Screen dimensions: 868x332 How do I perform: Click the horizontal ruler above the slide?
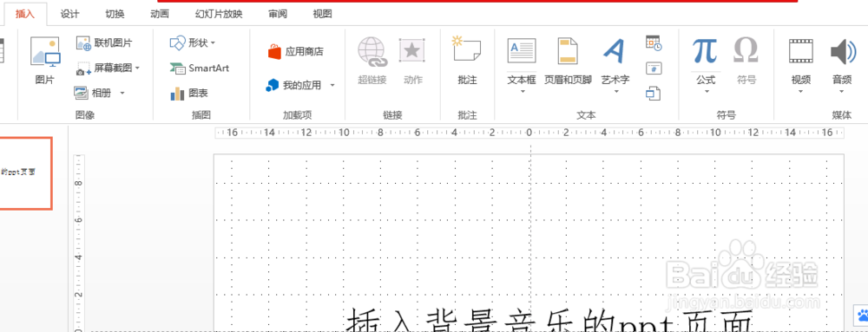pyautogui.click(x=529, y=133)
